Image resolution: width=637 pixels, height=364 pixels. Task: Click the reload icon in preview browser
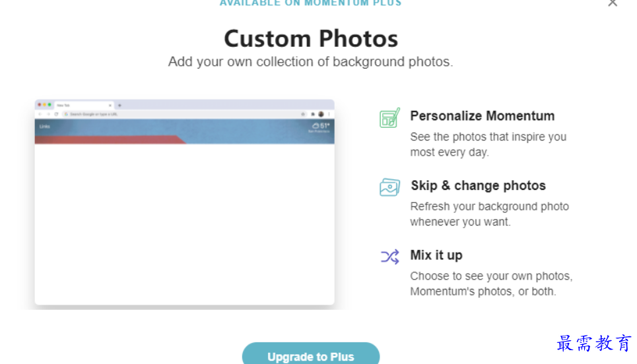coord(56,115)
